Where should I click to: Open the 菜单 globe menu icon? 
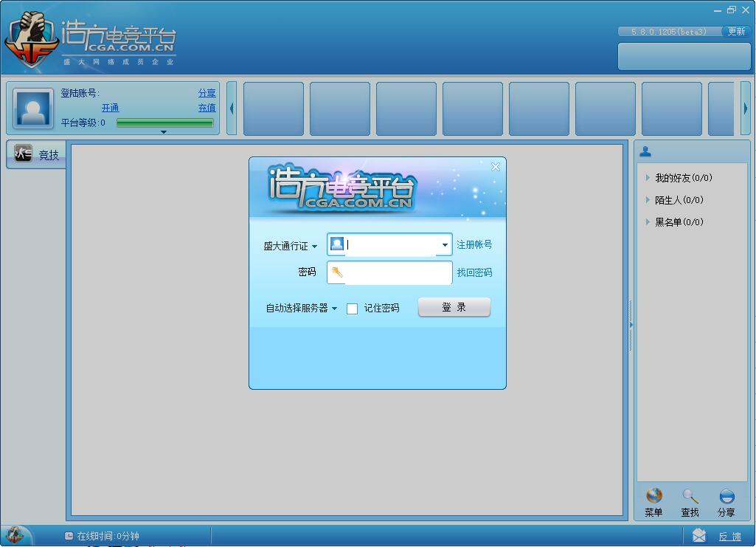point(653,495)
